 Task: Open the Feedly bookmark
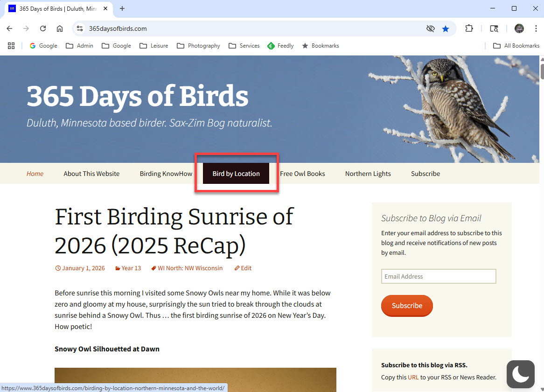[x=280, y=46]
